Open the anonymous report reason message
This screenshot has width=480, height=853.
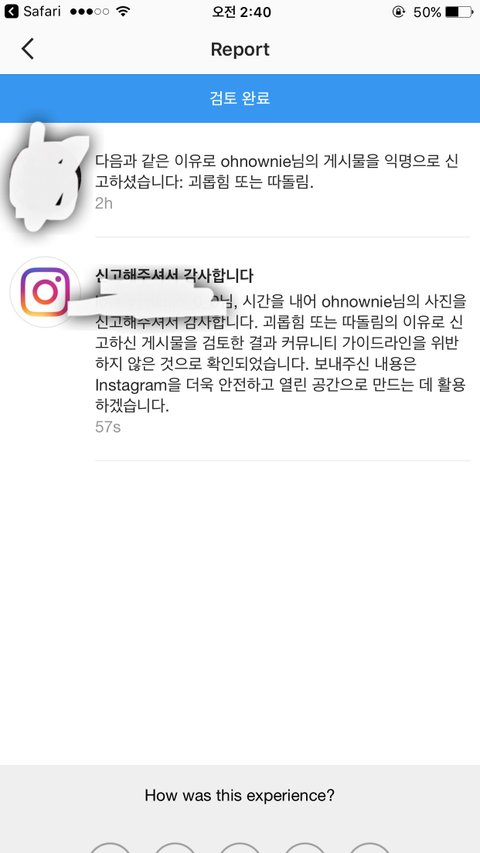[x=277, y=172]
